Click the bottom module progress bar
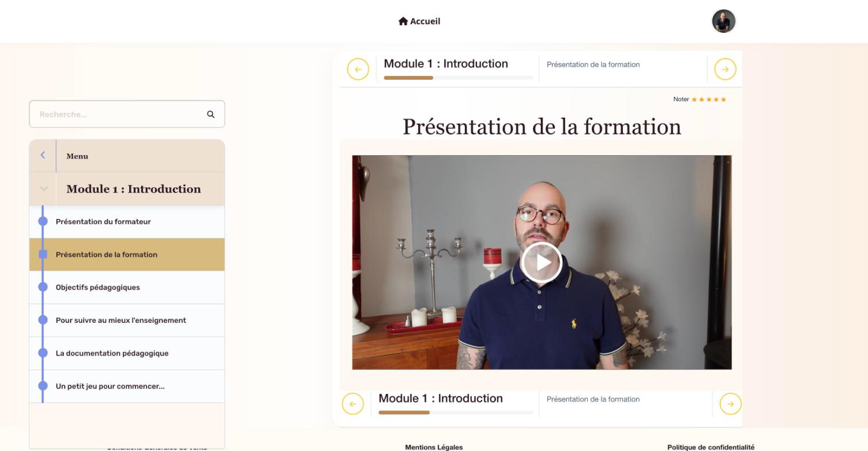The width and height of the screenshot is (868, 451). [456, 413]
